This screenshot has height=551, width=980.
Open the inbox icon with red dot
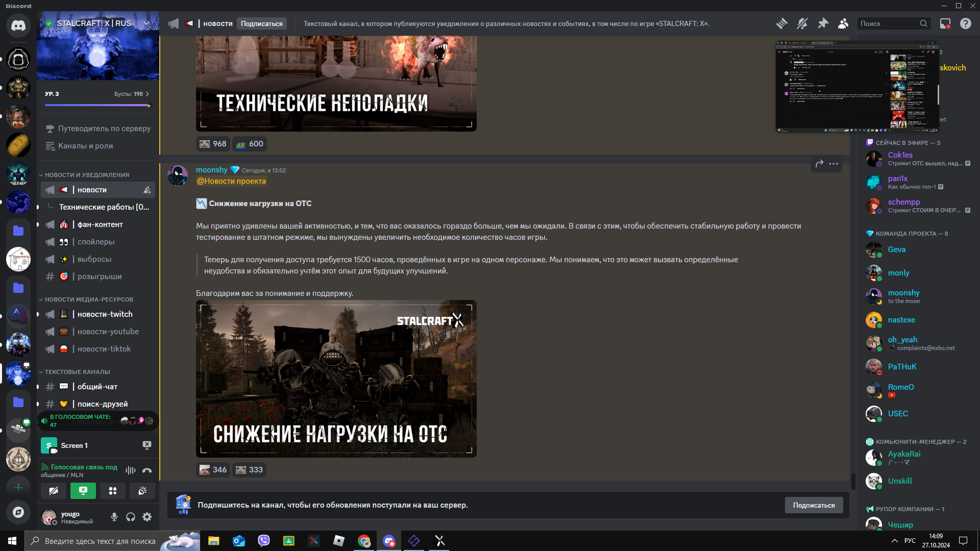(945, 23)
